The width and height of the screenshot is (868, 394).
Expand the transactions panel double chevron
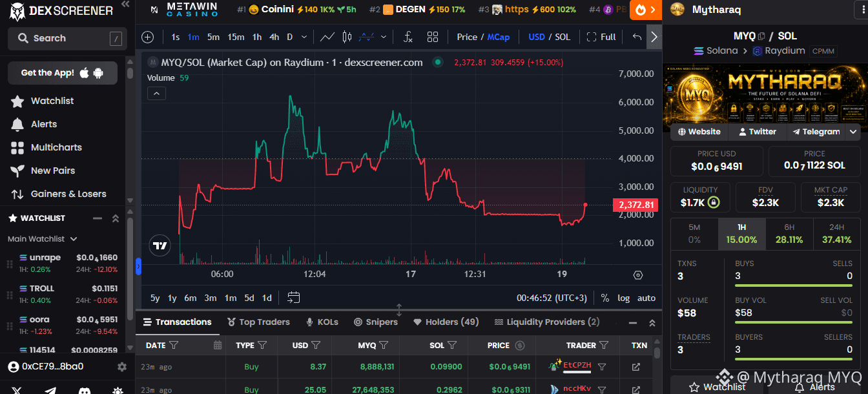652,322
